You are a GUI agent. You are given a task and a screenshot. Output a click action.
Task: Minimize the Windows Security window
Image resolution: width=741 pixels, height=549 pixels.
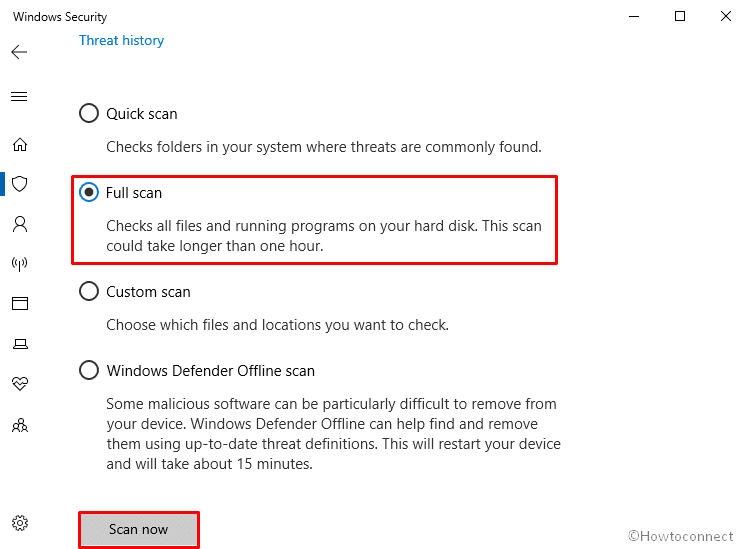tap(634, 17)
